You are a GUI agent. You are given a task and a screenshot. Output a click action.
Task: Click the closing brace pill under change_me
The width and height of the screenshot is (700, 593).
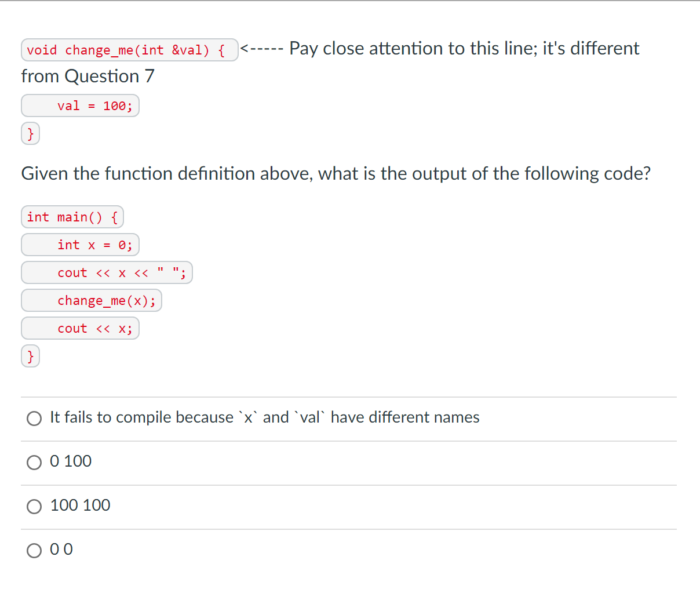(30, 133)
